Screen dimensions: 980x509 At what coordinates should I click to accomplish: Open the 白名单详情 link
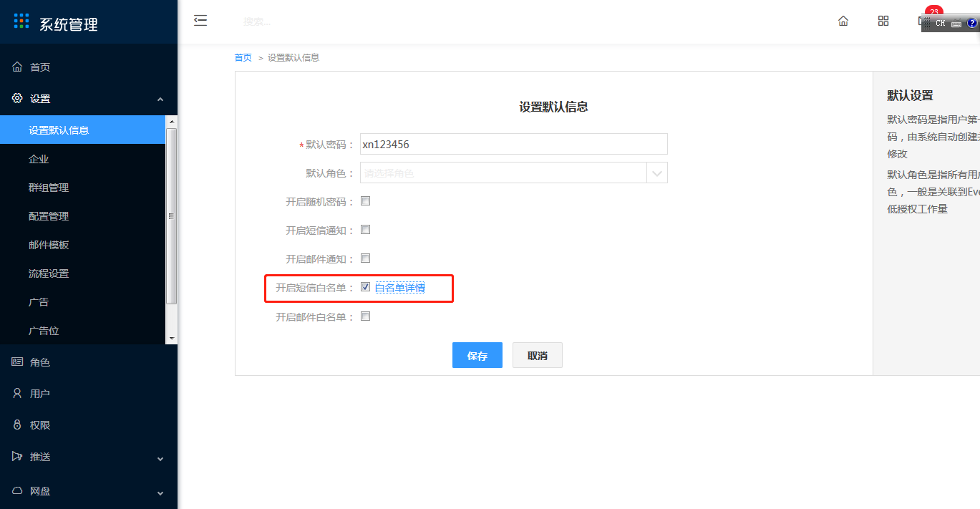pos(400,288)
